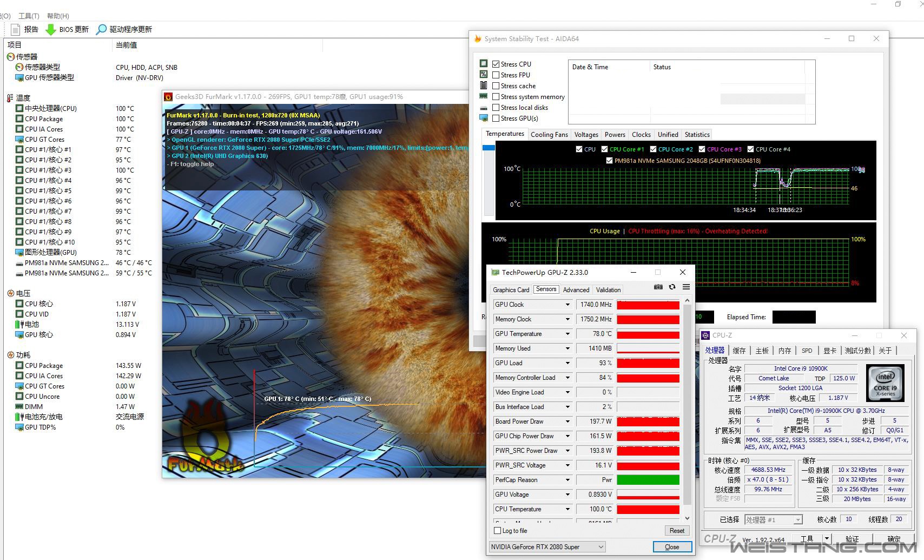
Task: Open Memory Used sensor dropdown arrow
Action: [567, 348]
